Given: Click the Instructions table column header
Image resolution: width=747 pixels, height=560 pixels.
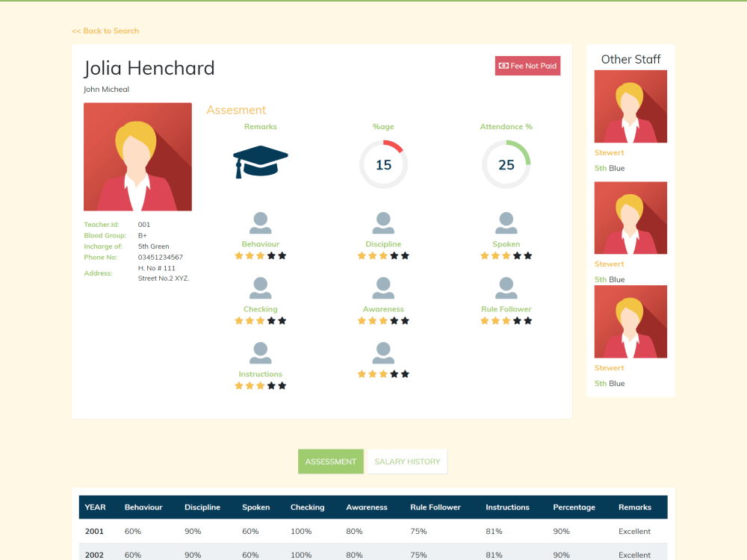Looking at the screenshot, I should [x=507, y=507].
